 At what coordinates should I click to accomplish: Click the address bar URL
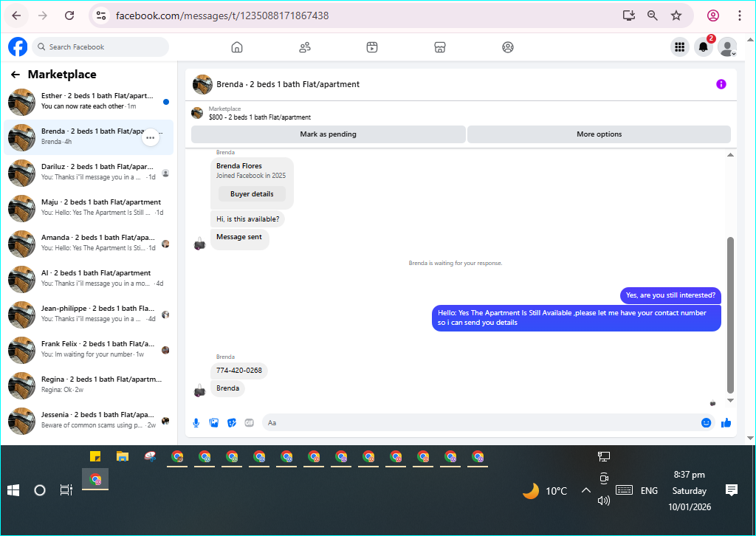pos(222,16)
